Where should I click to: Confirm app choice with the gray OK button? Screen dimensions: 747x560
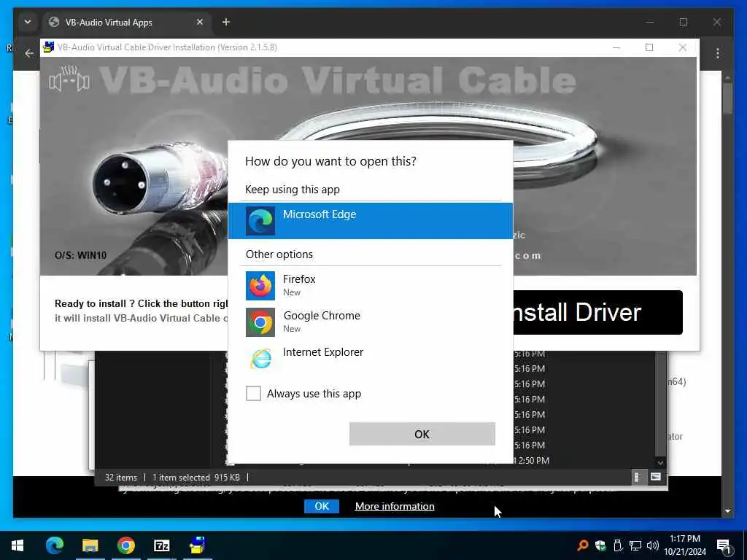point(422,434)
